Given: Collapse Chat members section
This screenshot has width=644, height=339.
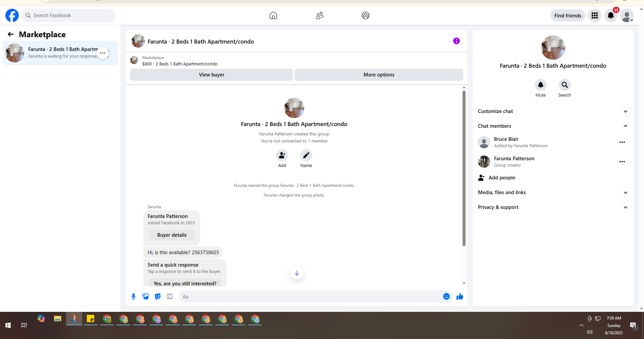Looking at the screenshot, I should (x=553, y=126).
